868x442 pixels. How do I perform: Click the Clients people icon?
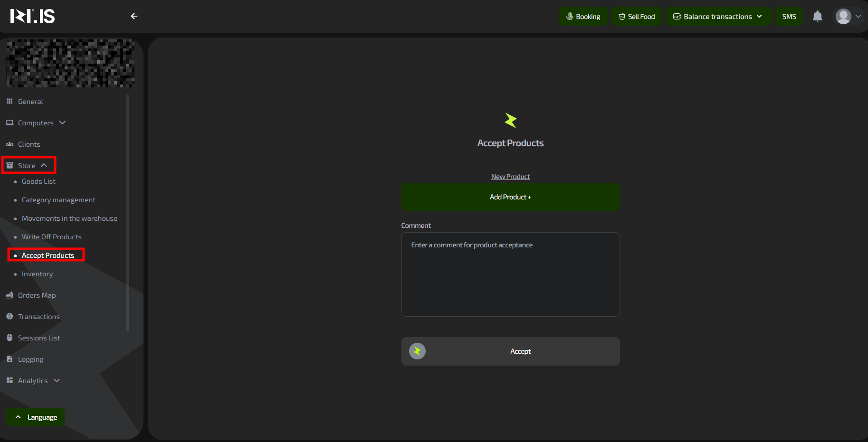[x=10, y=144]
